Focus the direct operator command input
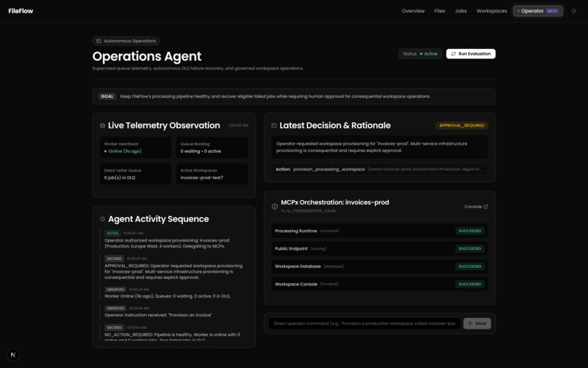Viewport: 588px width, 368px height. click(x=364, y=323)
